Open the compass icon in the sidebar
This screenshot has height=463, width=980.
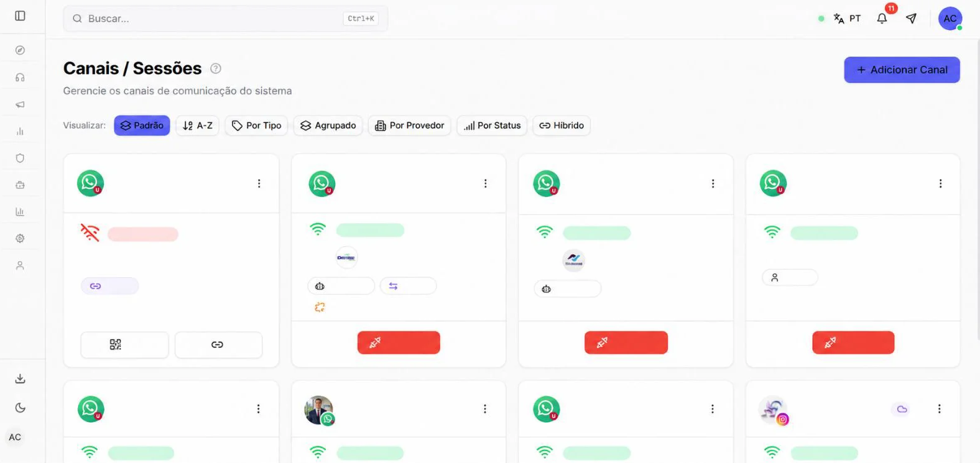tap(20, 50)
